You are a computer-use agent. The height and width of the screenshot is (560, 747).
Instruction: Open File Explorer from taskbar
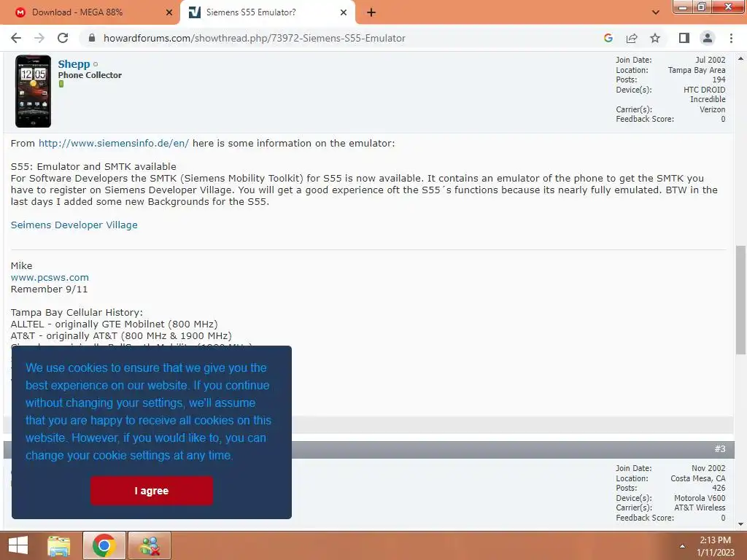58,545
